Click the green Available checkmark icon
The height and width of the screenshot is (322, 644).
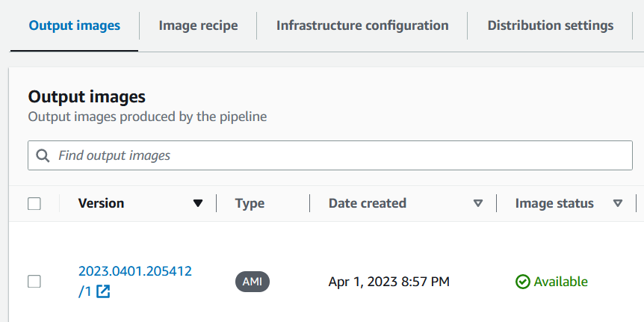pyautogui.click(x=522, y=282)
